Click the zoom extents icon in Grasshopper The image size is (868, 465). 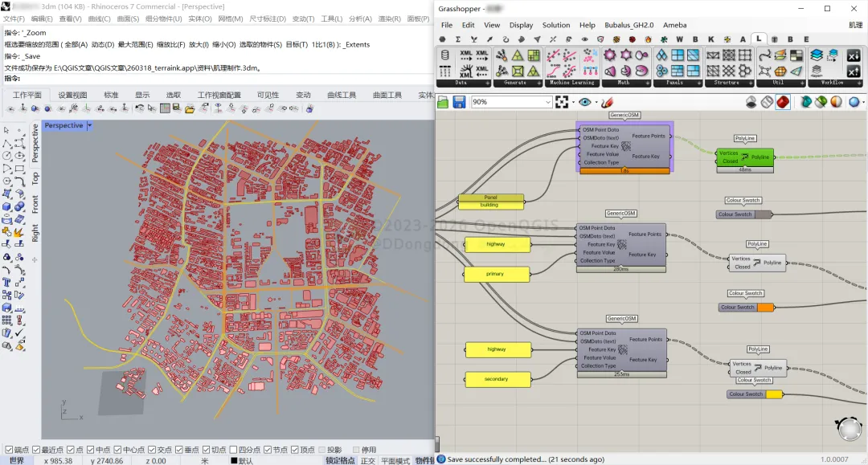[563, 102]
